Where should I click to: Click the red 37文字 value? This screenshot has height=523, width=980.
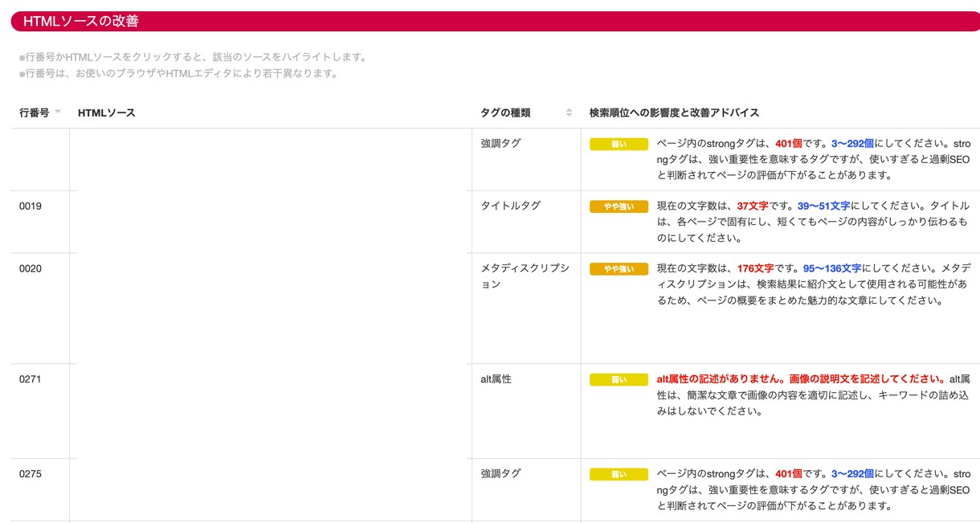[x=753, y=206]
